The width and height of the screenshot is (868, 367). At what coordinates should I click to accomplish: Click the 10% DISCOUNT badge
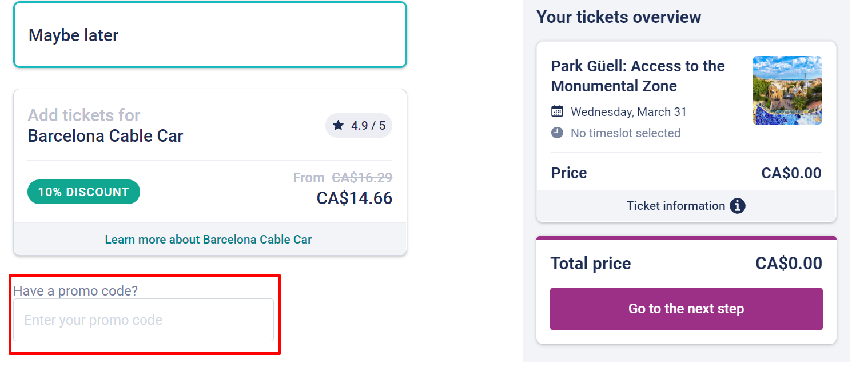click(83, 192)
